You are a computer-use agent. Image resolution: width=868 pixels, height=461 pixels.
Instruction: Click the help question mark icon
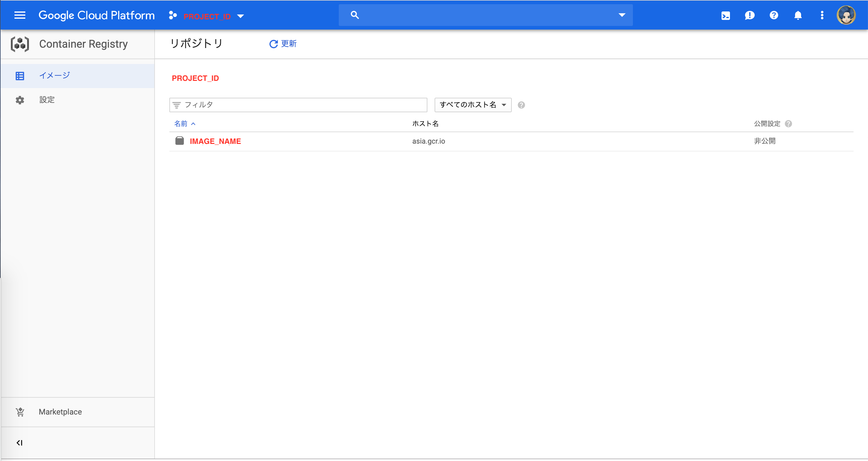tap(774, 15)
